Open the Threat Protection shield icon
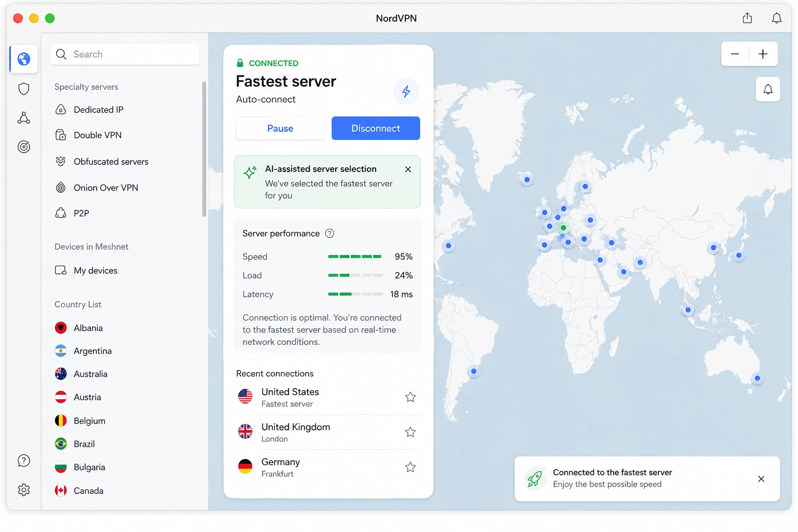The width and height of the screenshot is (798, 532). coord(24,89)
